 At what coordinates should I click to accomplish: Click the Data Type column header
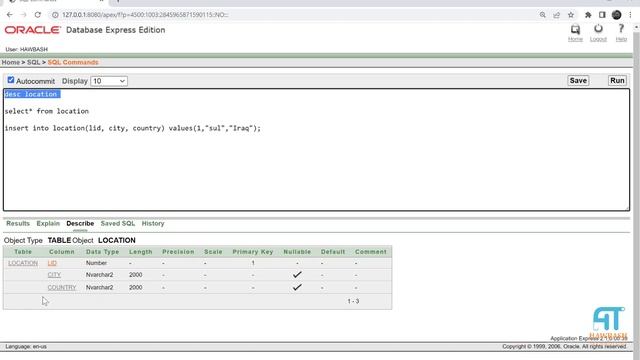[102, 252]
